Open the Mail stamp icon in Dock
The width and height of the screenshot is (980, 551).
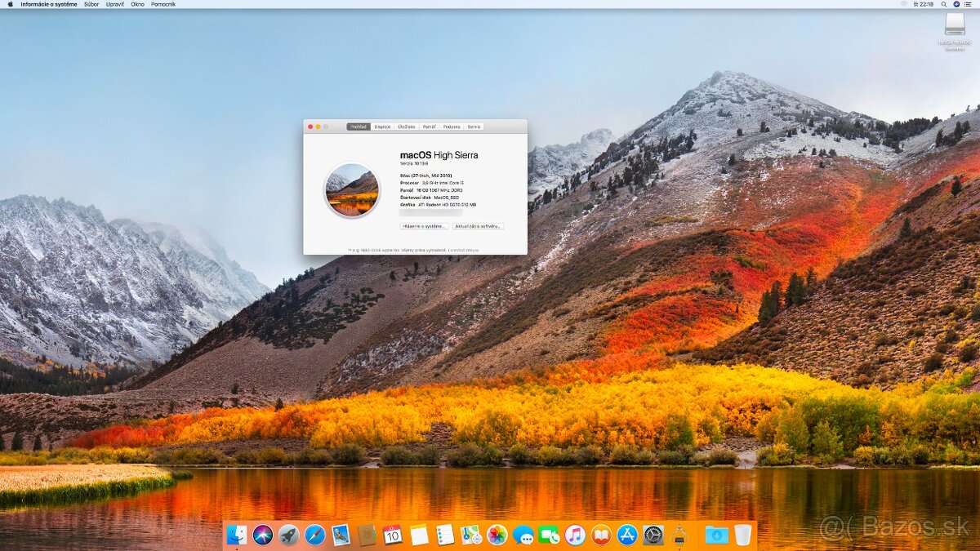[x=341, y=535]
